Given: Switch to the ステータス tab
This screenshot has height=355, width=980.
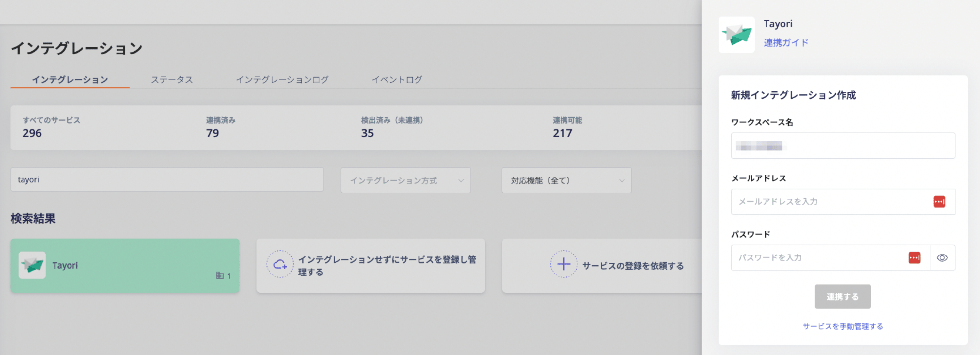Looking at the screenshot, I should click(x=172, y=79).
